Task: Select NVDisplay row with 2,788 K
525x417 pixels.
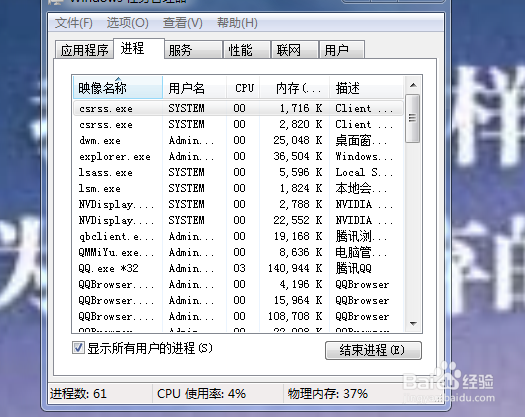Action: 238,204
